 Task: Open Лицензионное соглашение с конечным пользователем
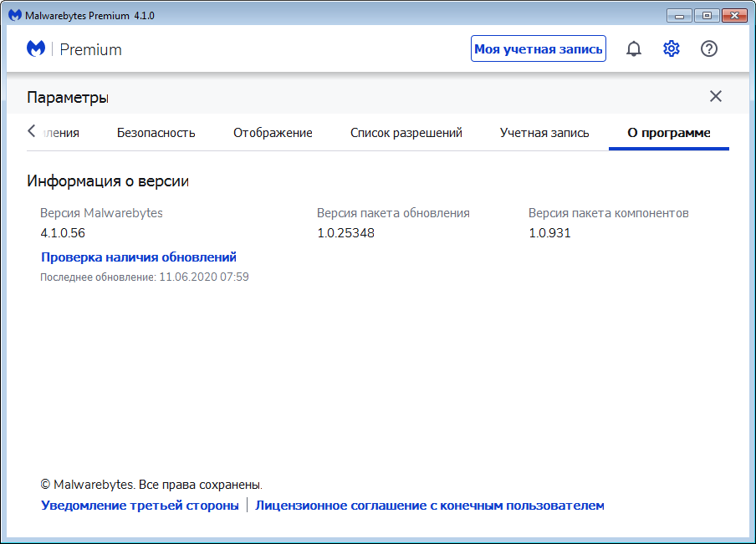(x=429, y=506)
